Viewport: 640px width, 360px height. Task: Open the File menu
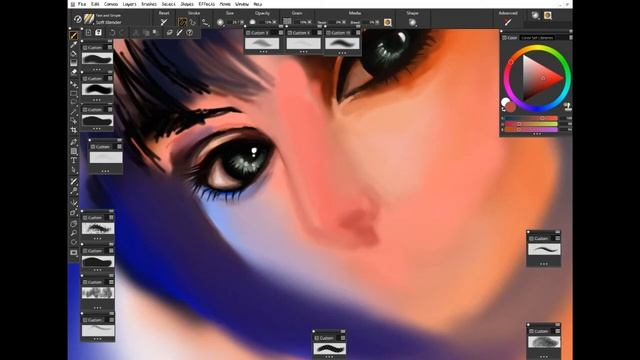pyautogui.click(x=82, y=4)
